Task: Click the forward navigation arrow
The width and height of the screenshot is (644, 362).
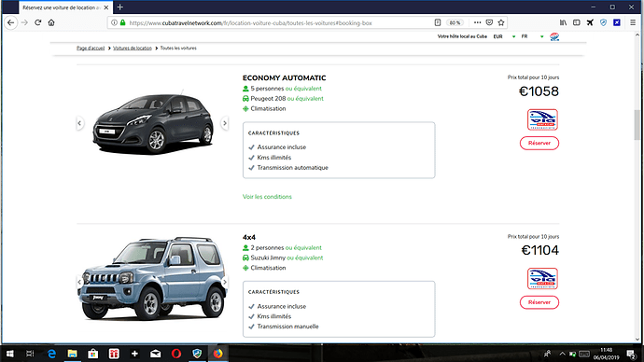Action: pyautogui.click(x=24, y=22)
